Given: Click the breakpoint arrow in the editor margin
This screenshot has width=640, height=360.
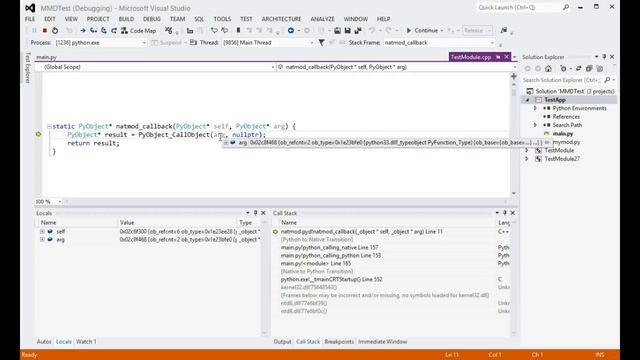Looking at the screenshot, I should tap(38, 134).
